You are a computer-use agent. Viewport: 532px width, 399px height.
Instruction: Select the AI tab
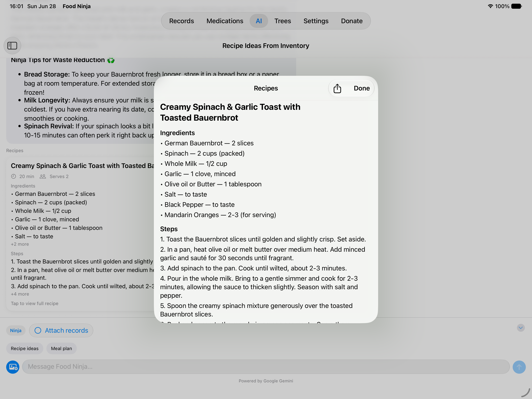click(x=259, y=21)
